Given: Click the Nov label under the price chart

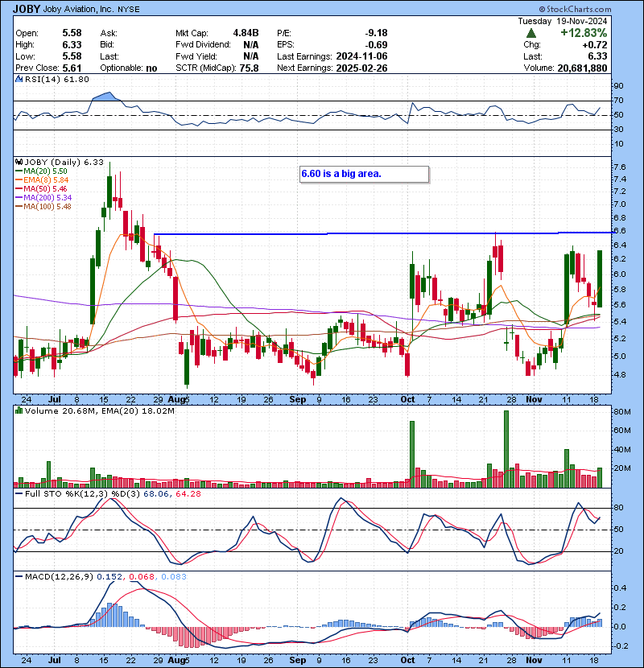Looking at the screenshot, I should point(534,399).
